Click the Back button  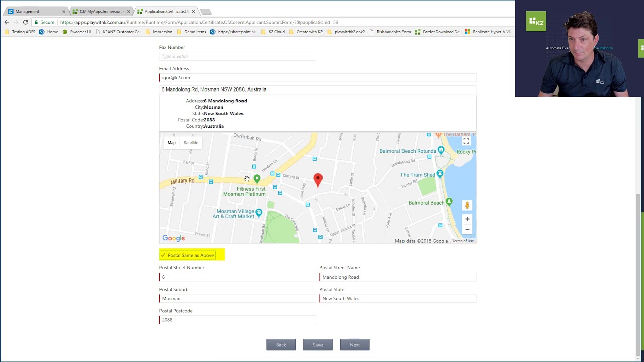click(281, 345)
